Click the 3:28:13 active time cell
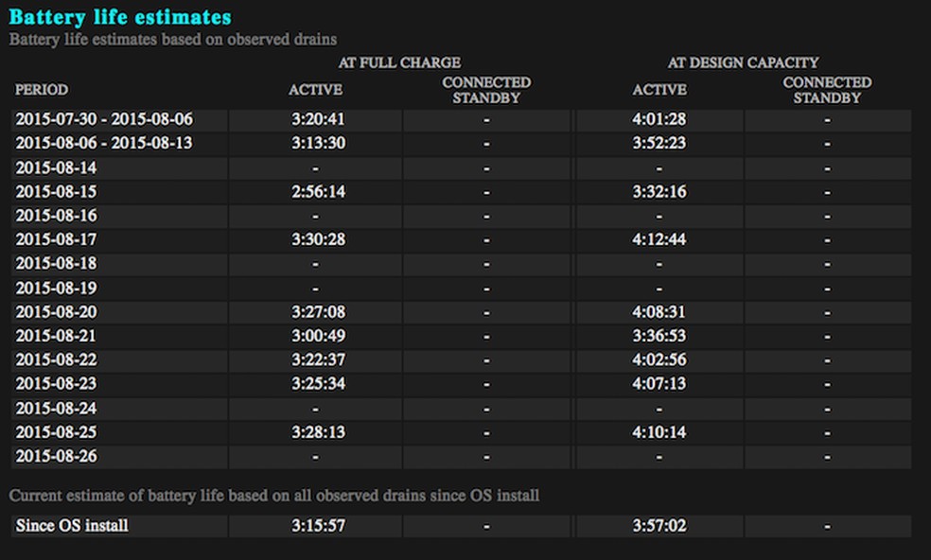This screenshot has height=560, width=931. click(x=315, y=432)
